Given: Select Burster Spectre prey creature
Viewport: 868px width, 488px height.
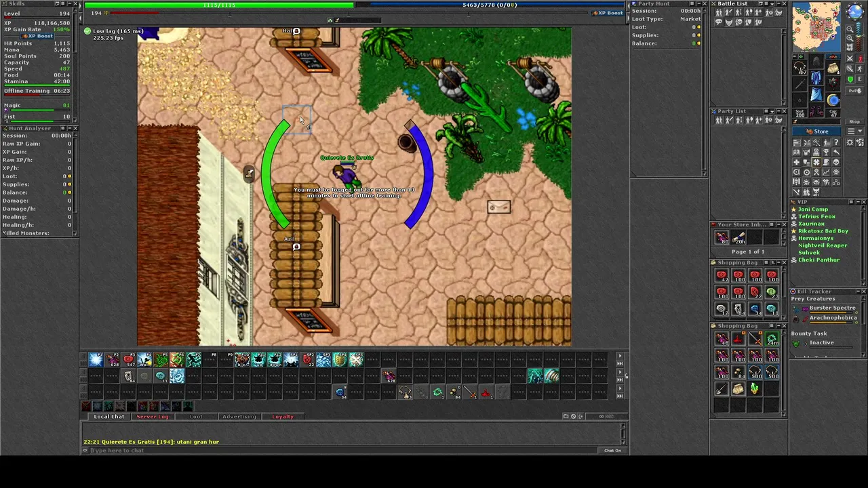Looking at the screenshot, I should click(x=832, y=308).
